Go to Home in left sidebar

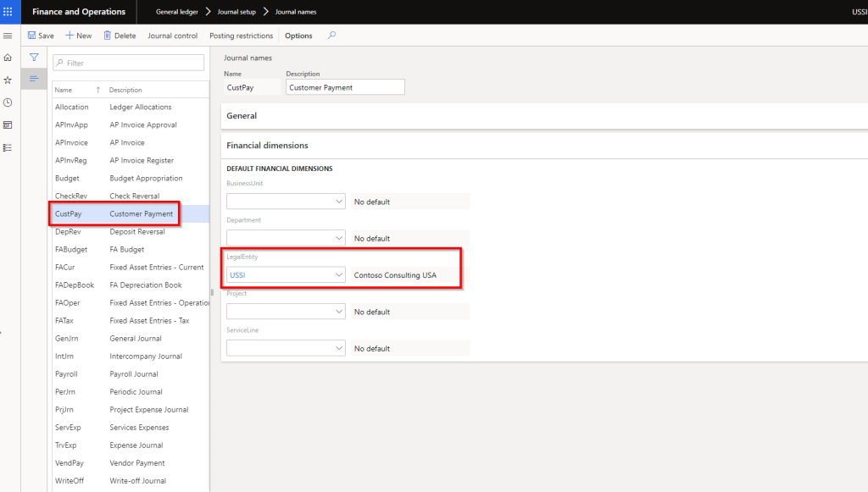[8, 58]
